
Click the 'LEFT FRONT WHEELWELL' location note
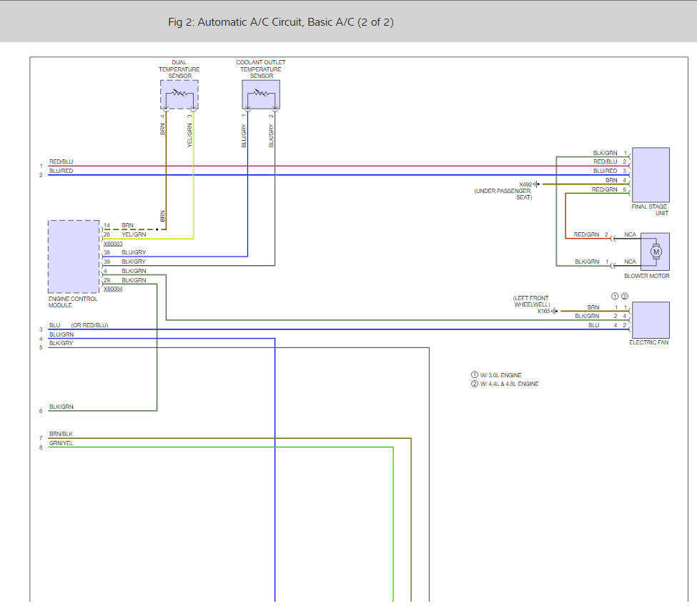[x=532, y=302]
